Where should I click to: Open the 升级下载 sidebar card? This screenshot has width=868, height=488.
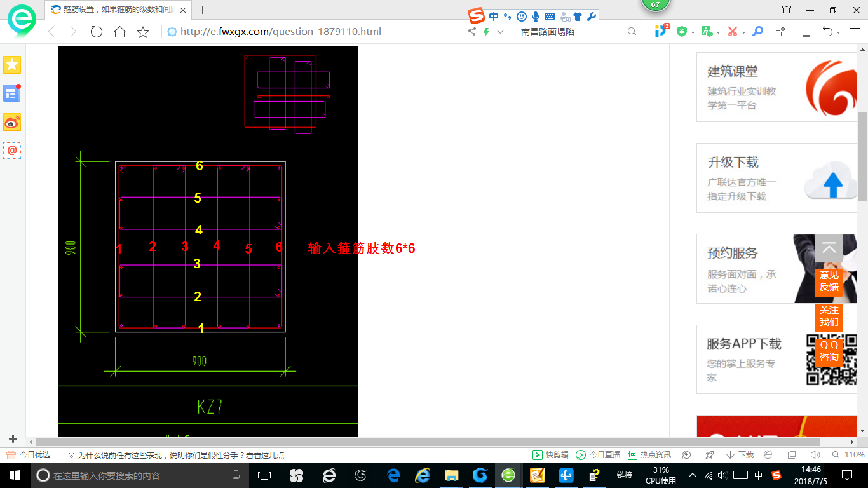776,178
